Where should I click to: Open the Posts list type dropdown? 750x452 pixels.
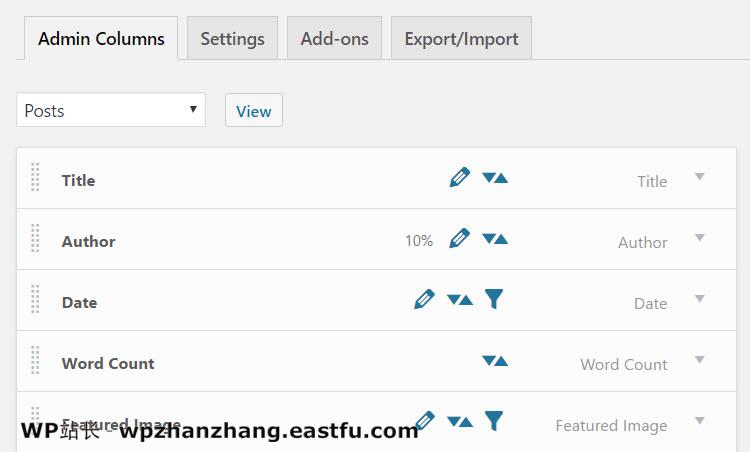(x=111, y=110)
